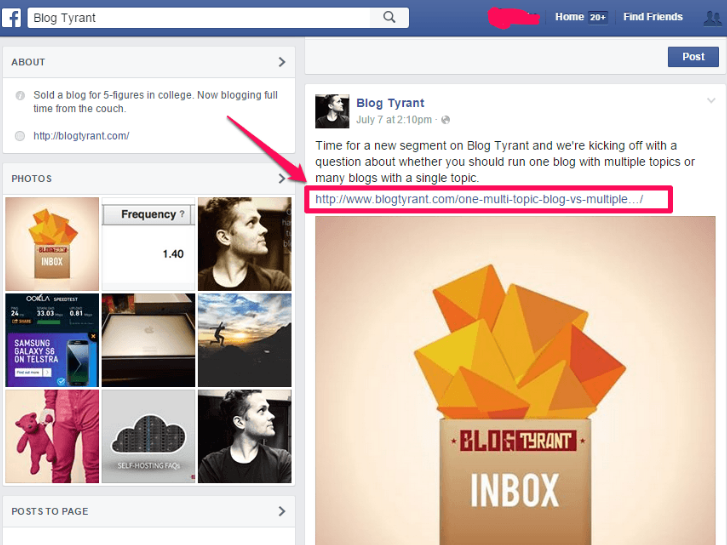Open the Blog Tyrant profile avatar in post

(x=332, y=111)
